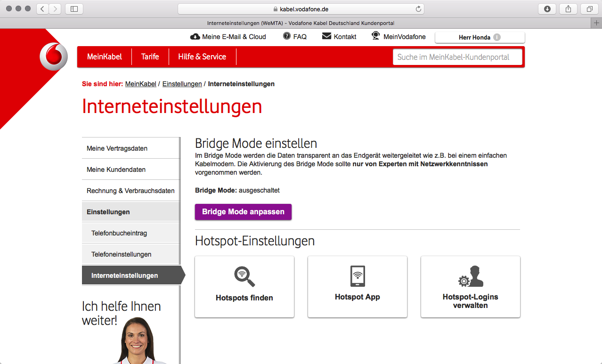Open Safari's share button
The width and height of the screenshot is (602, 364).
pos(568,8)
